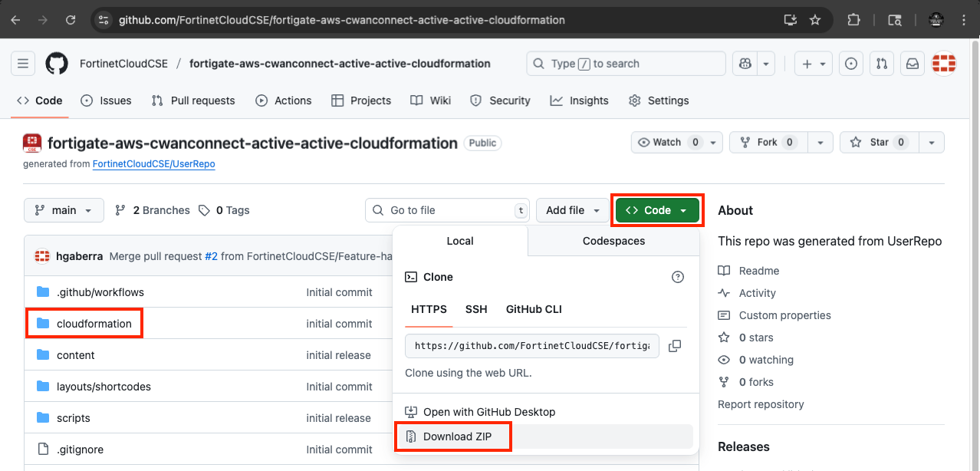Select the SSH clone tab
This screenshot has width=980, height=471.
[476, 309]
